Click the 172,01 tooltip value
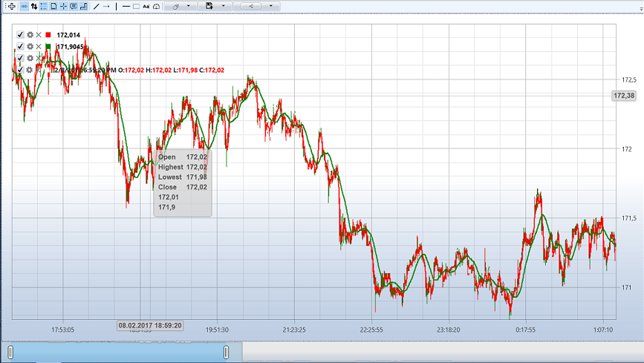Screen dimensions: 644x363 coord(169,197)
